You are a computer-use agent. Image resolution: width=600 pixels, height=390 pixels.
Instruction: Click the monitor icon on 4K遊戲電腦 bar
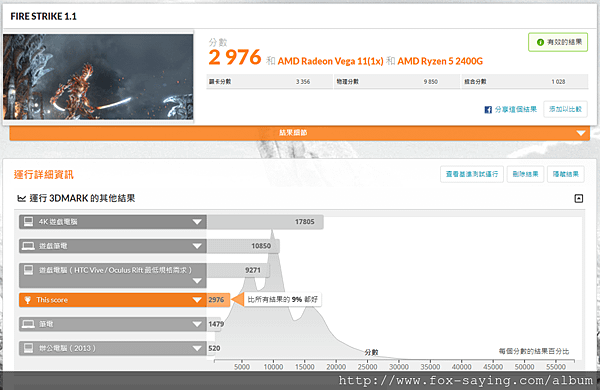28,222
